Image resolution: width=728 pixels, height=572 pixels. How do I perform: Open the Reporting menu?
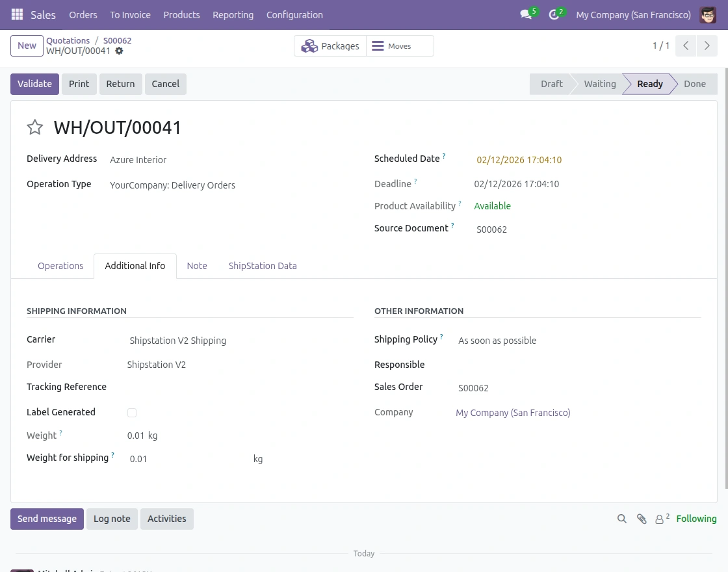(x=233, y=15)
